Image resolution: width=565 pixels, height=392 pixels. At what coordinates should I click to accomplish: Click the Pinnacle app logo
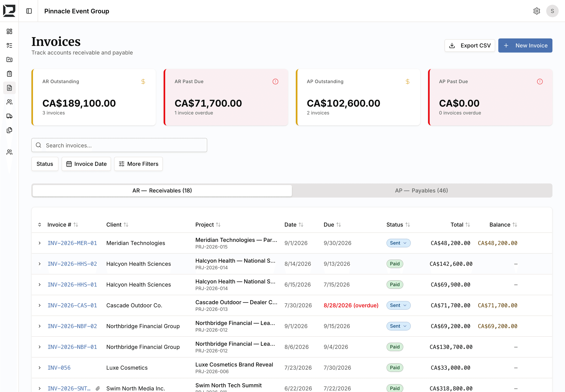click(x=9, y=11)
